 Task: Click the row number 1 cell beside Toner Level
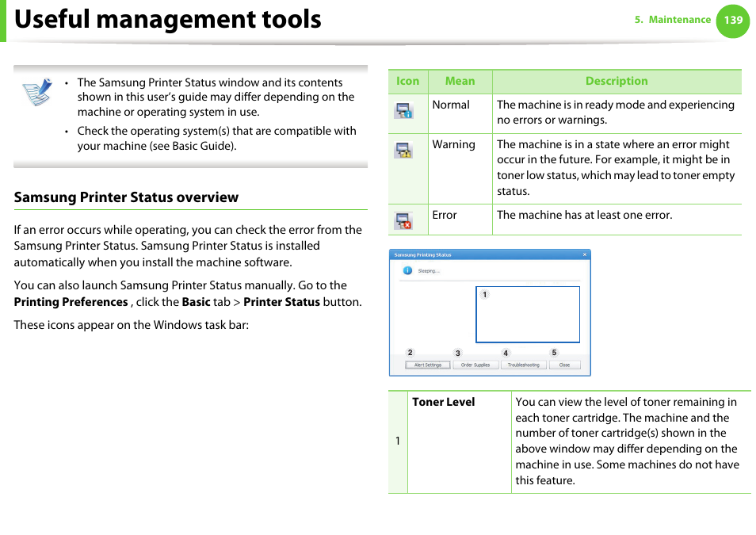[x=398, y=441]
